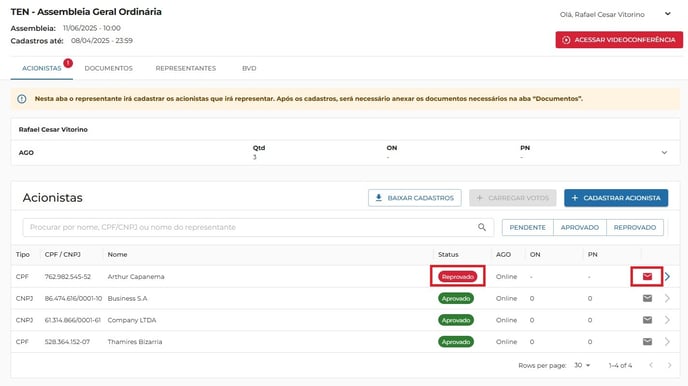Go to next page arrow in pagination

tap(669, 365)
